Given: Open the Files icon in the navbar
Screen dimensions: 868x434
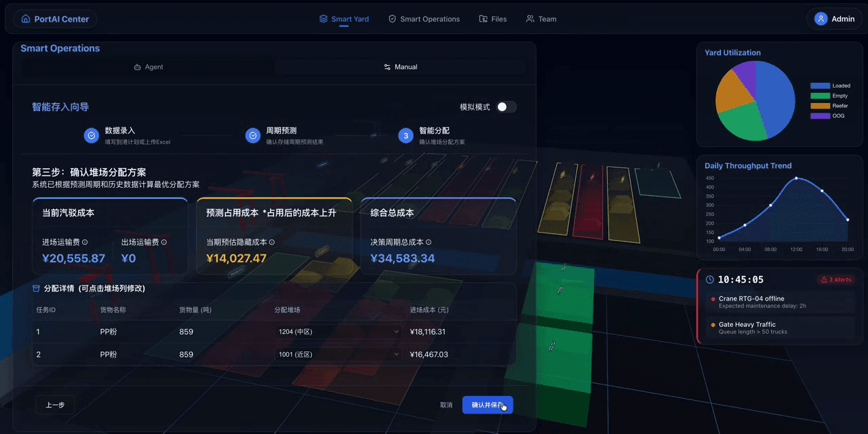Looking at the screenshot, I should [482, 19].
